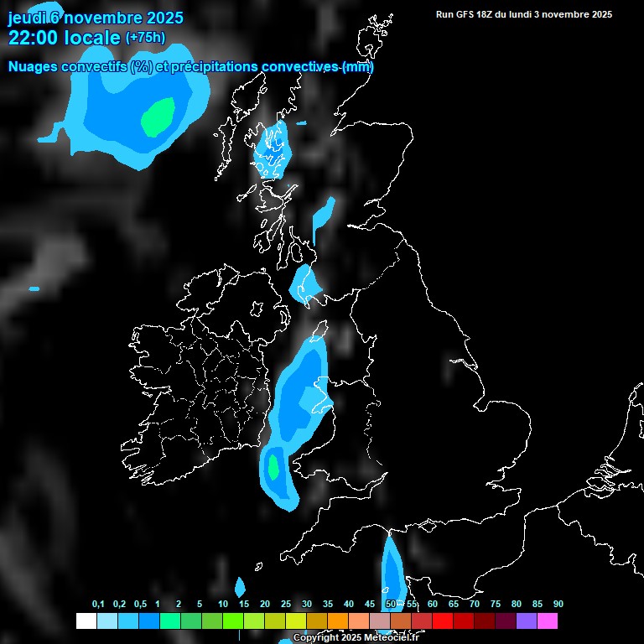644x644 pixels.
Task: Select the magenta 90 legend swatch
Action: (547, 621)
